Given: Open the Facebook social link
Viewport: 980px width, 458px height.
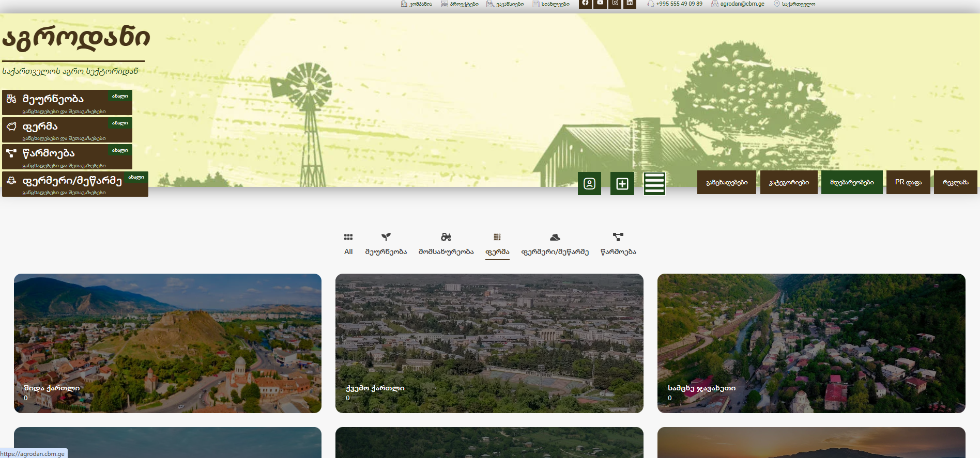Looking at the screenshot, I should [585, 3].
